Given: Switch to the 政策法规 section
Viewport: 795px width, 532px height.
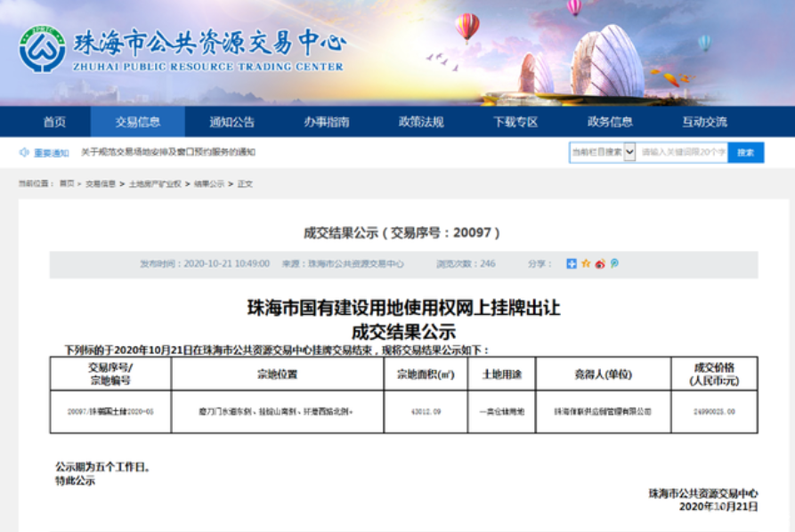Looking at the screenshot, I should tap(421, 122).
